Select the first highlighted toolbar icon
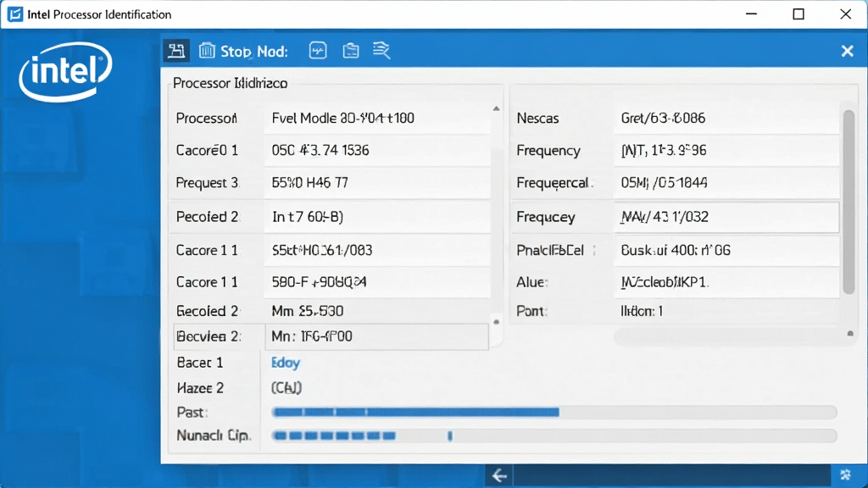 (176, 51)
